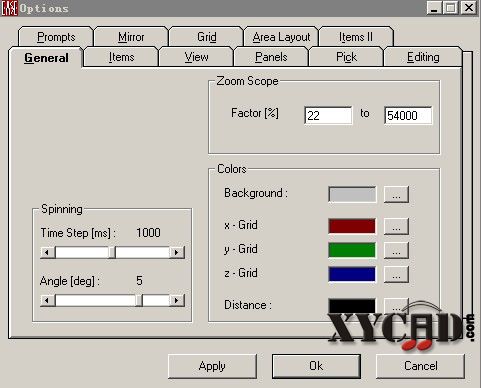Go to the Editing tab

(423, 57)
